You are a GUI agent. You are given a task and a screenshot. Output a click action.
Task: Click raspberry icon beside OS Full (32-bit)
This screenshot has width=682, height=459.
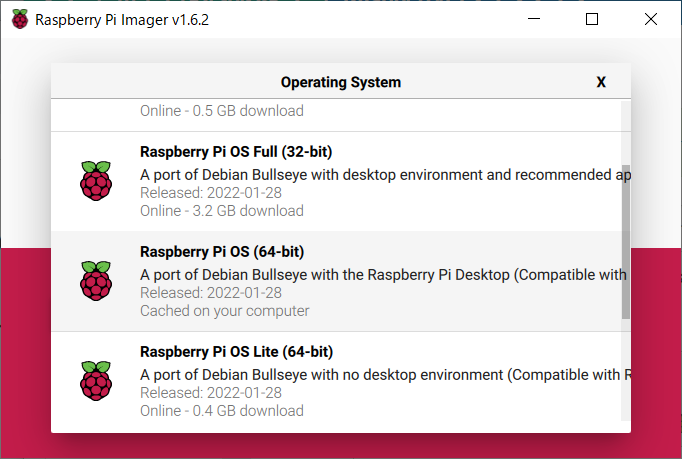pos(96,181)
